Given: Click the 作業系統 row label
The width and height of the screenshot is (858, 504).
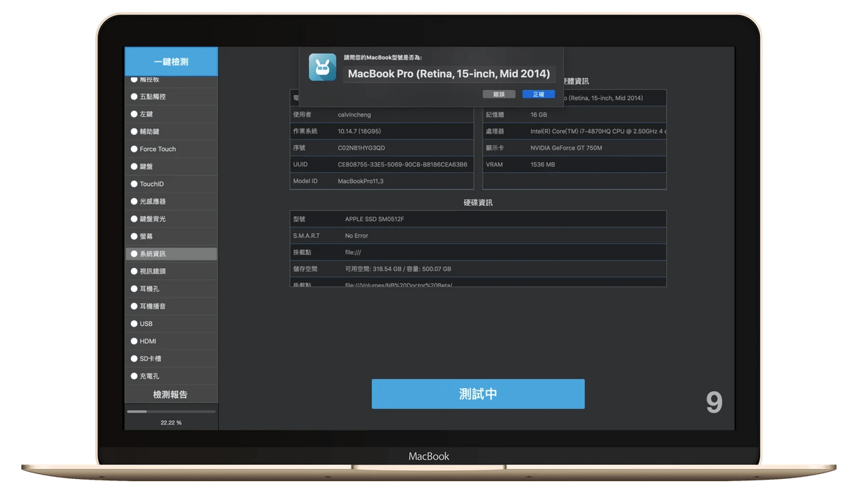Looking at the screenshot, I should pyautogui.click(x=305, y=132).
